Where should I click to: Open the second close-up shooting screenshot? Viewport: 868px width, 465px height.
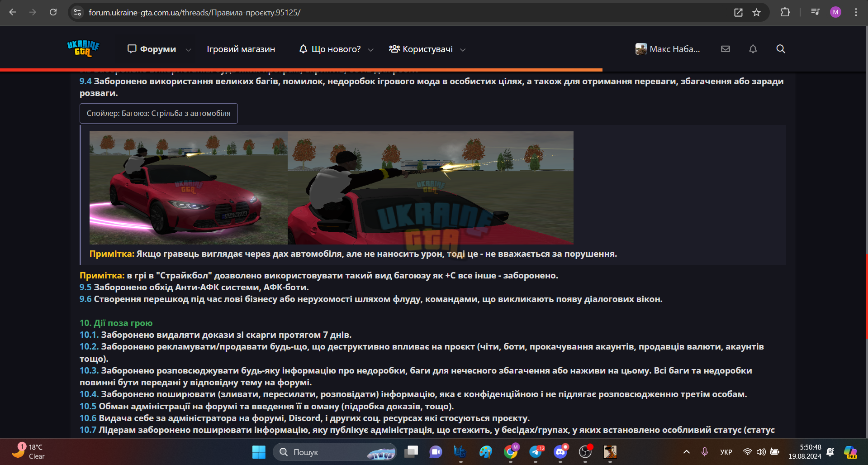[x=431, y=188]
